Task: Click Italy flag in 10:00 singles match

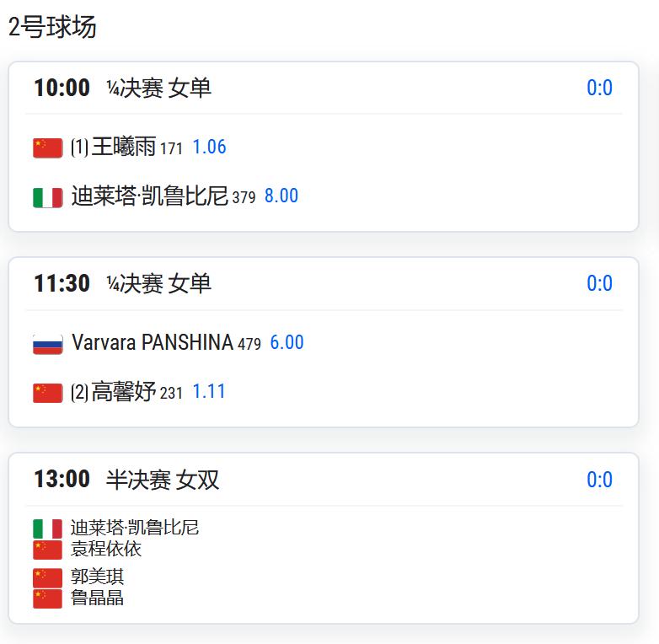Action: click(x=47, y=197)
